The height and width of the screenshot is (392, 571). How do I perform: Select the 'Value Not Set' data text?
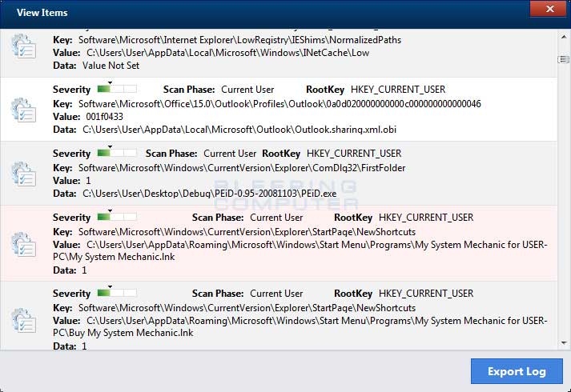click(111, 66)
